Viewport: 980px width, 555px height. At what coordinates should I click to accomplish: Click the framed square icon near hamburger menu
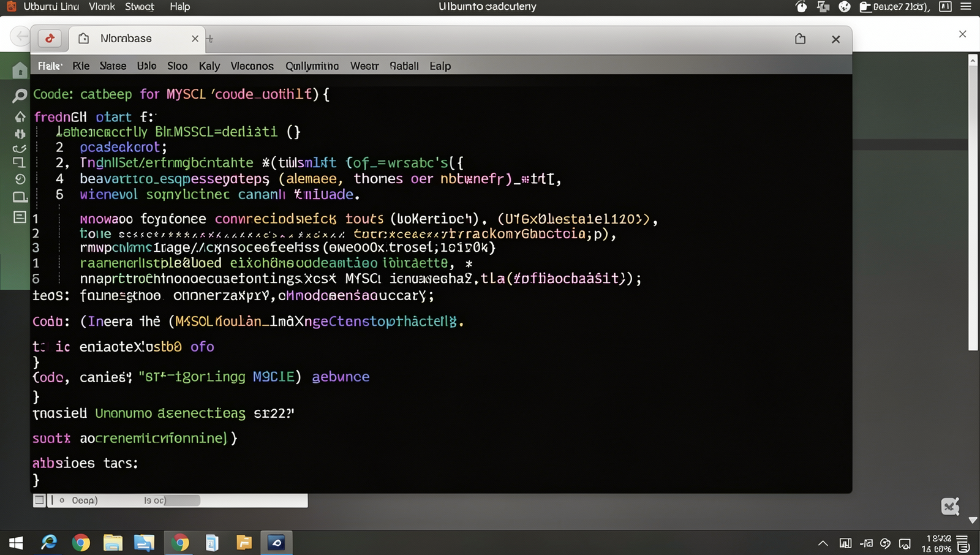(x=945, y=7)
